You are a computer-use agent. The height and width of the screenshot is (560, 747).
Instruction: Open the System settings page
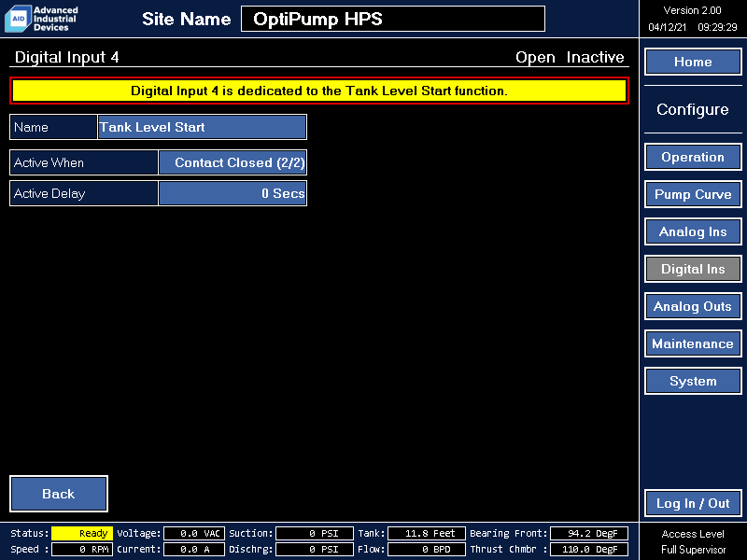coord(693,381)
